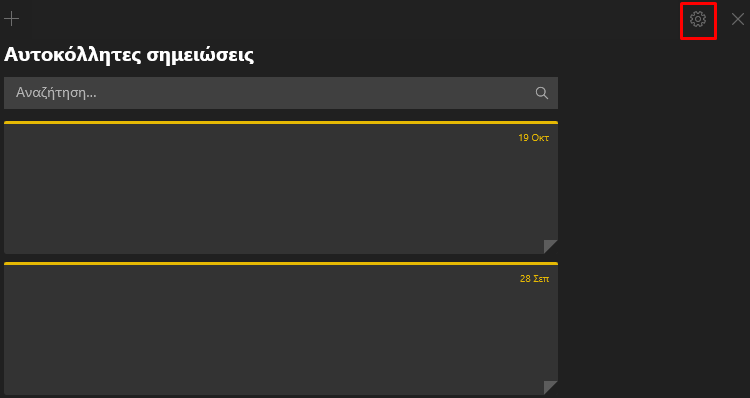Click the Αυτοκόλλητες σημειώσεις heading
This screenshot has width=750, height=398.
(129, 55)
